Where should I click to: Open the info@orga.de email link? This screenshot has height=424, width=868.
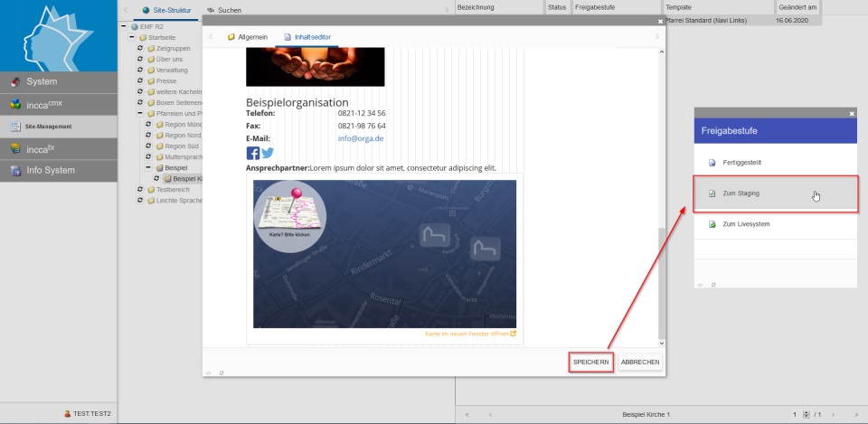coord(361,138)
